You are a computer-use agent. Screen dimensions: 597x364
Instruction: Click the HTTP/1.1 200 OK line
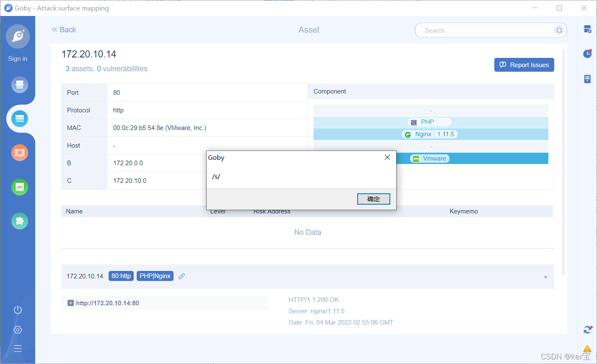(314, 300)
